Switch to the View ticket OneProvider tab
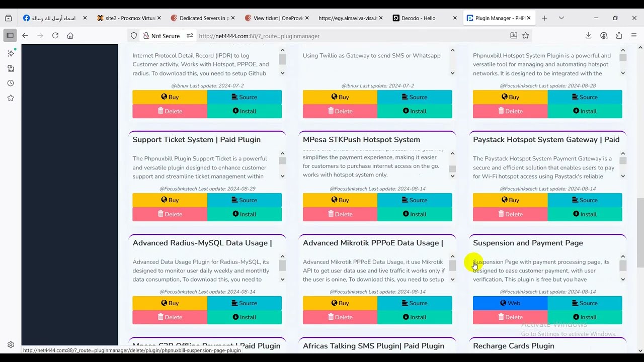The image size is (644, 362). pos(277,18)
